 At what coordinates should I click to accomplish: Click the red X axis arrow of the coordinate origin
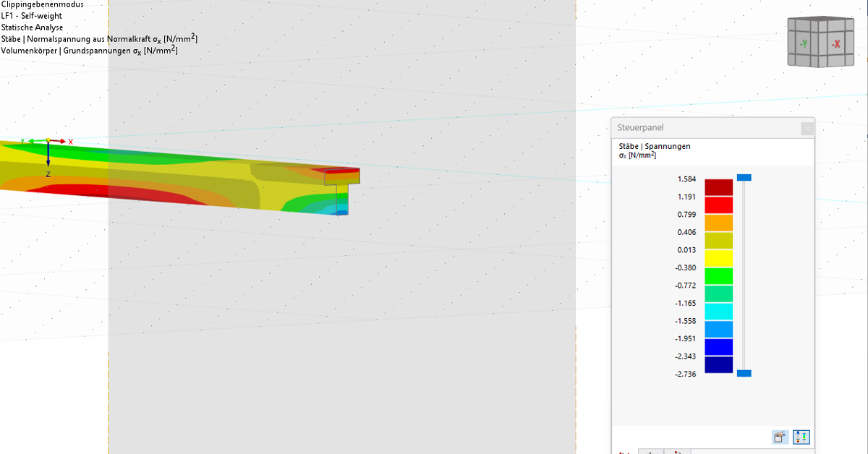(60, 141)
